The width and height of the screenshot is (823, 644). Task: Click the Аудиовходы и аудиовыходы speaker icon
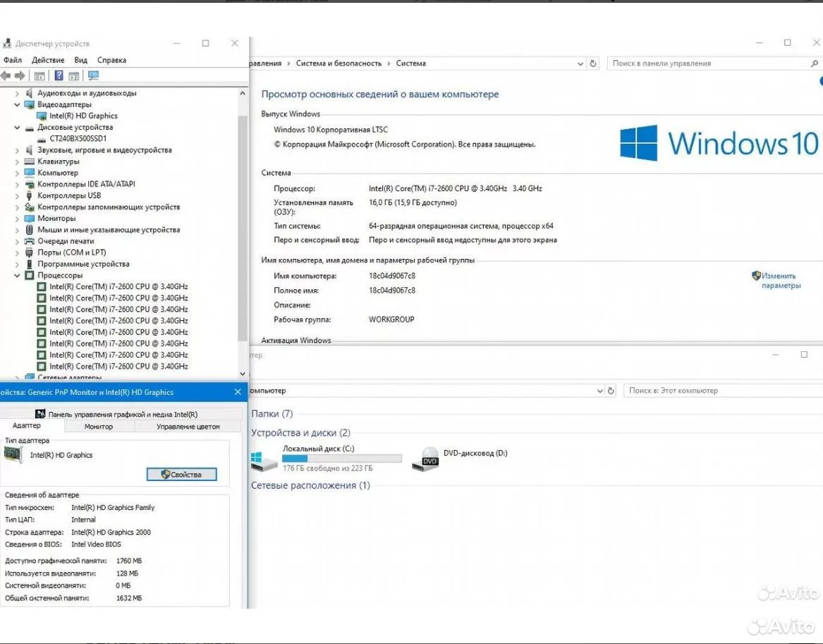click(30, 93)
